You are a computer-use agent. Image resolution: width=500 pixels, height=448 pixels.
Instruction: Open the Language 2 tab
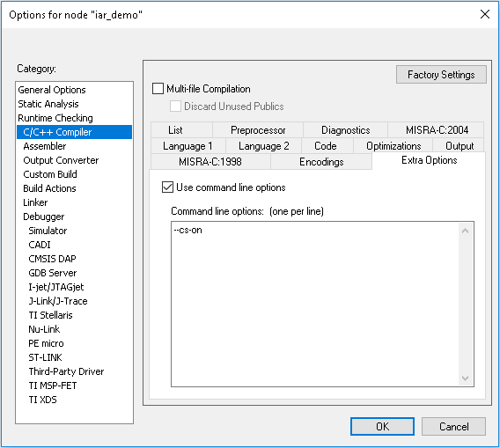point(264,146)
